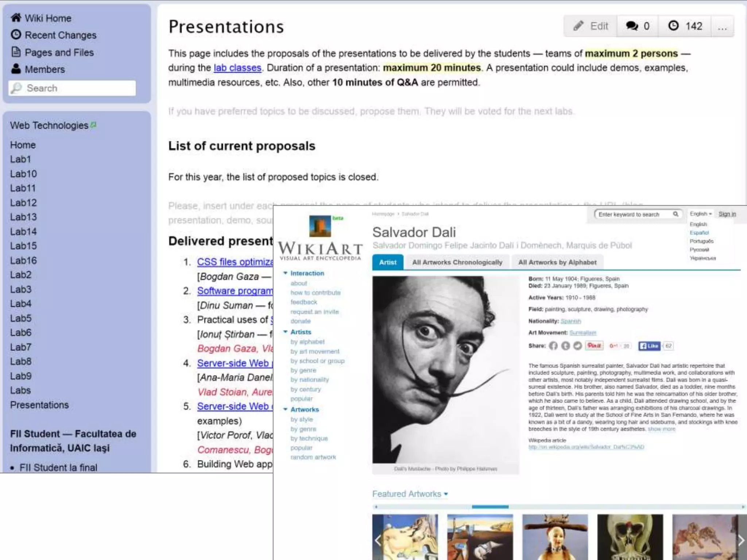This screenshot has height=560, width=747.
Task: Click the Edit pencil button
Action: click(591, 26)
